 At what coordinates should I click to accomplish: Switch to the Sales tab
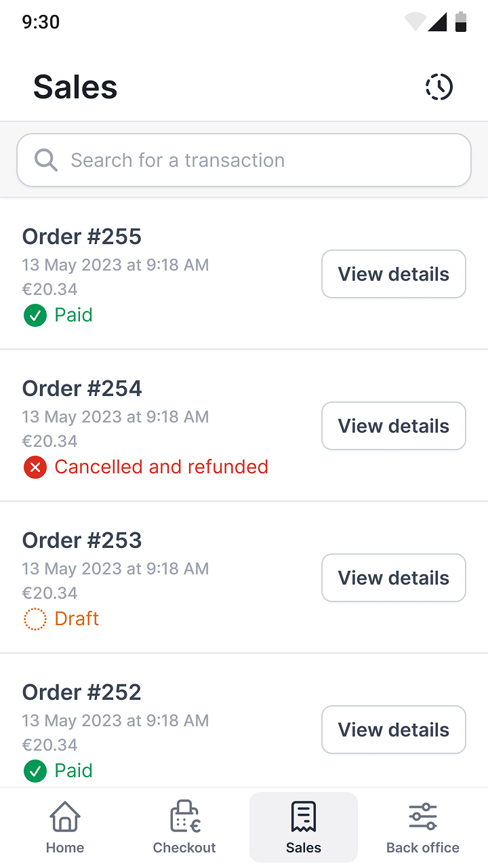[x=303, y=827]
